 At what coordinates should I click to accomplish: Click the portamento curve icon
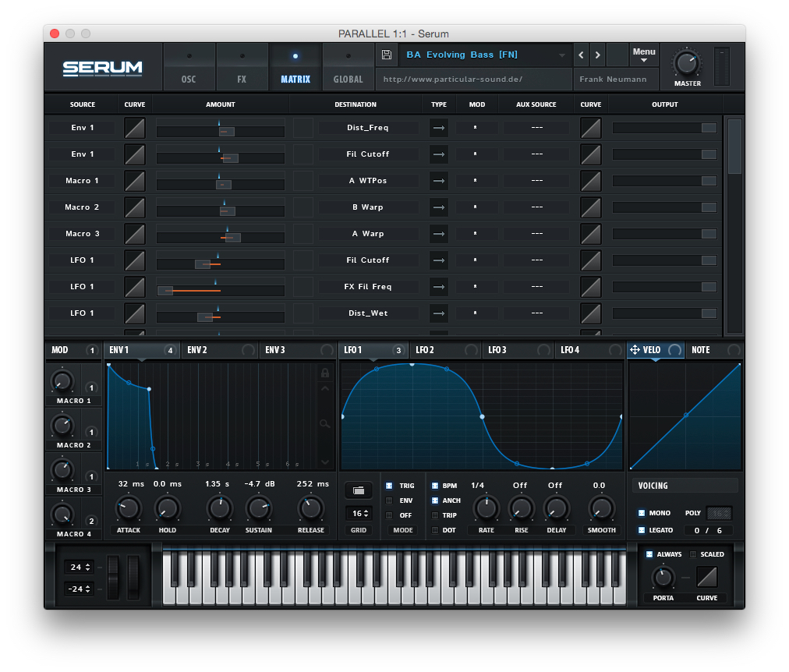[707, 577]
